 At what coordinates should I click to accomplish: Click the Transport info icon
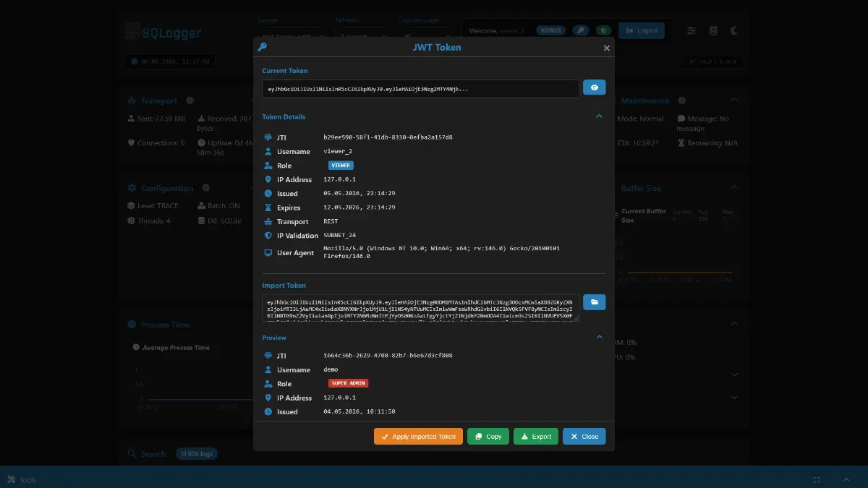[x=190, y=100]
